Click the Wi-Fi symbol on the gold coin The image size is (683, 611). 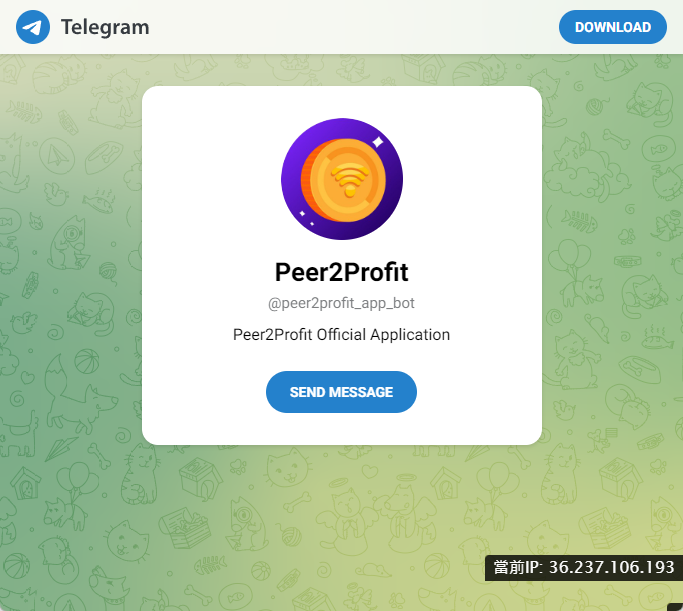(x=350, y=180)
